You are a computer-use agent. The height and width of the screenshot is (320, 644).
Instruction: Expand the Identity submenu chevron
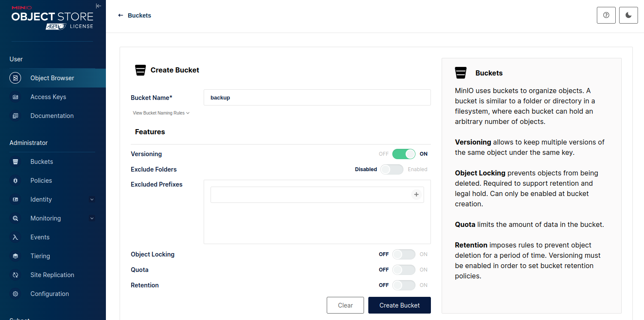pos(92,199)
